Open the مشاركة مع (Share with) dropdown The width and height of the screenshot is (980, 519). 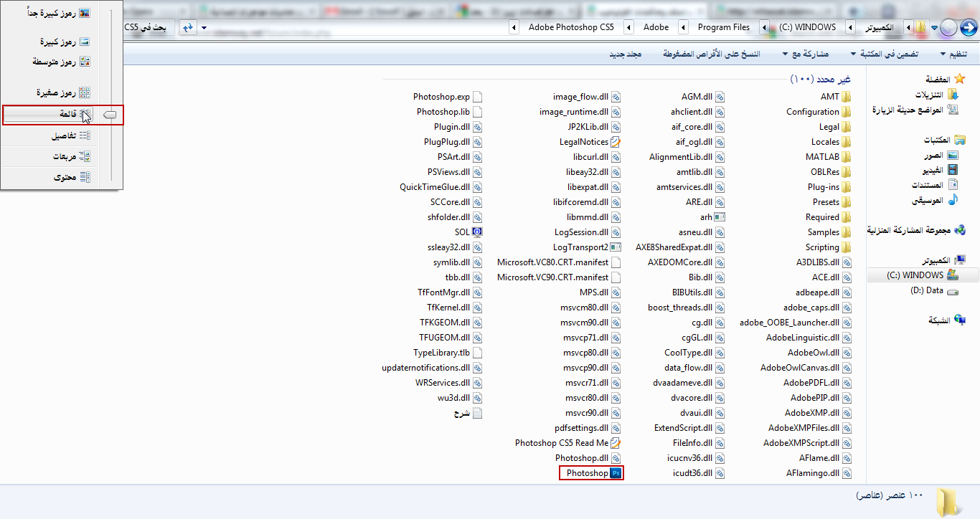coord(806,54)
